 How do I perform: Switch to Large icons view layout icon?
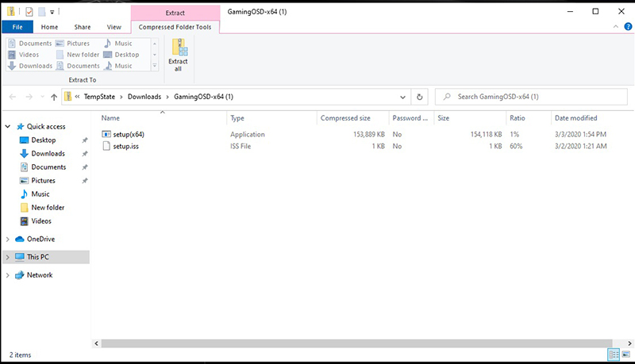click(626, 354)
